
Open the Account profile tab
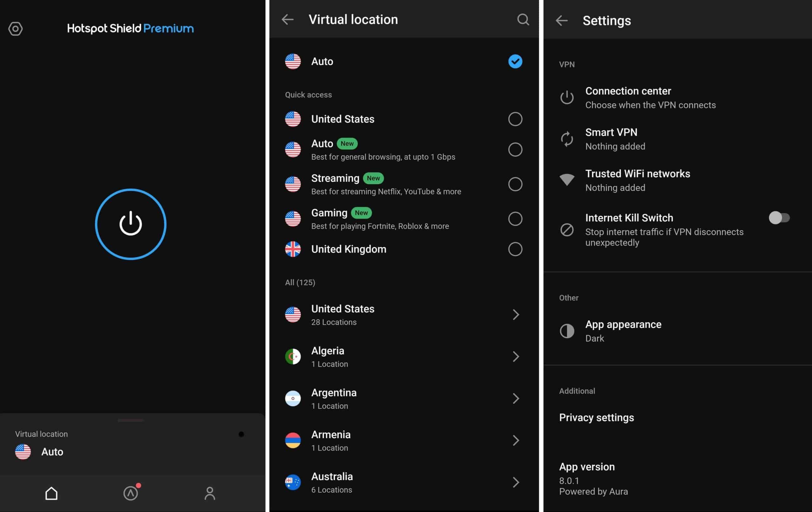pyautogui.click(x=209, y=493)
